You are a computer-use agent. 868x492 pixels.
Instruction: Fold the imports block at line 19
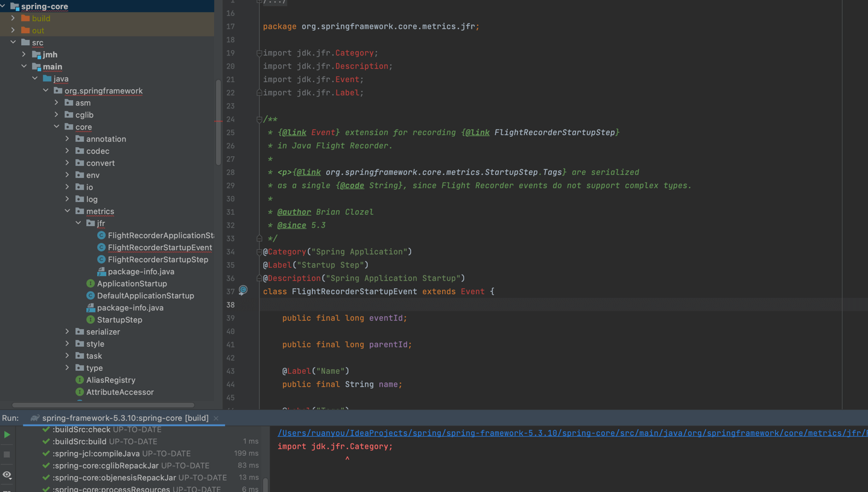259,53
